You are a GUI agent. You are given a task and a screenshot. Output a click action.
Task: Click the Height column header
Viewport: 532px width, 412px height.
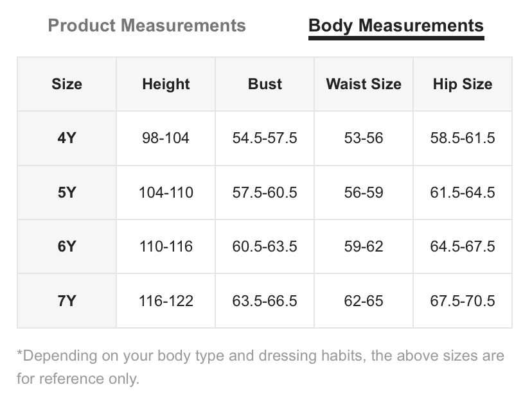166,84
